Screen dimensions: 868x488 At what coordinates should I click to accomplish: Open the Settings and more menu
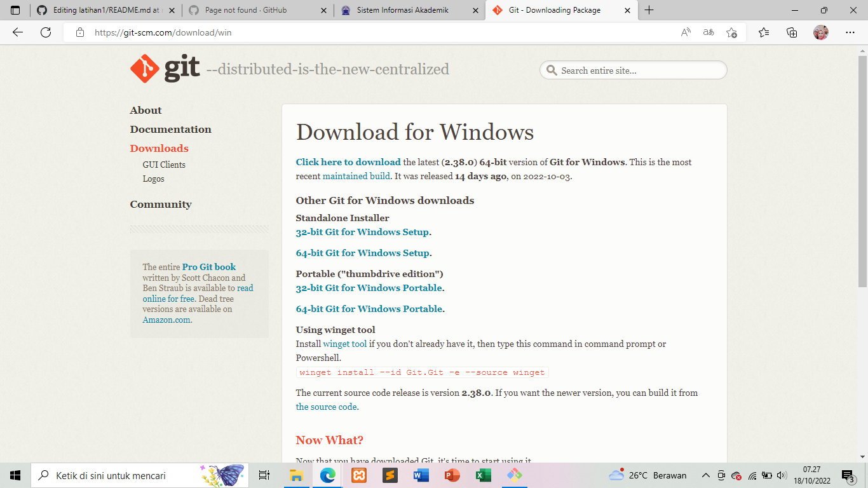850,32
